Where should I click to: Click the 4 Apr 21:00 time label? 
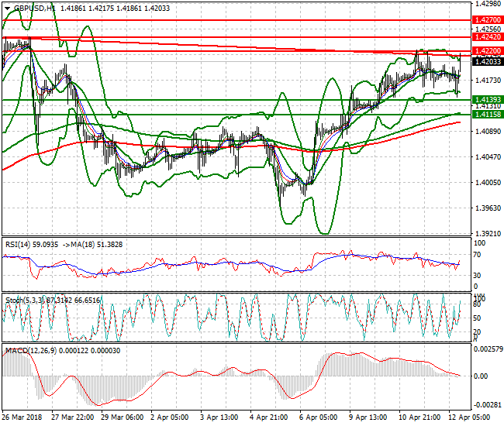(x=269, y=417)
